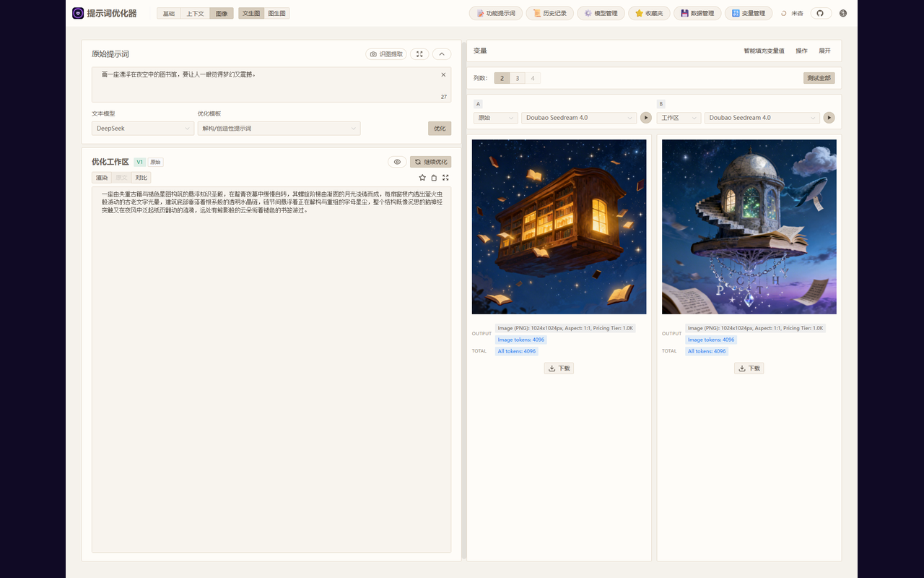
Task: Click column B "All tokens: 4096" tag
Action: point(707,351)
